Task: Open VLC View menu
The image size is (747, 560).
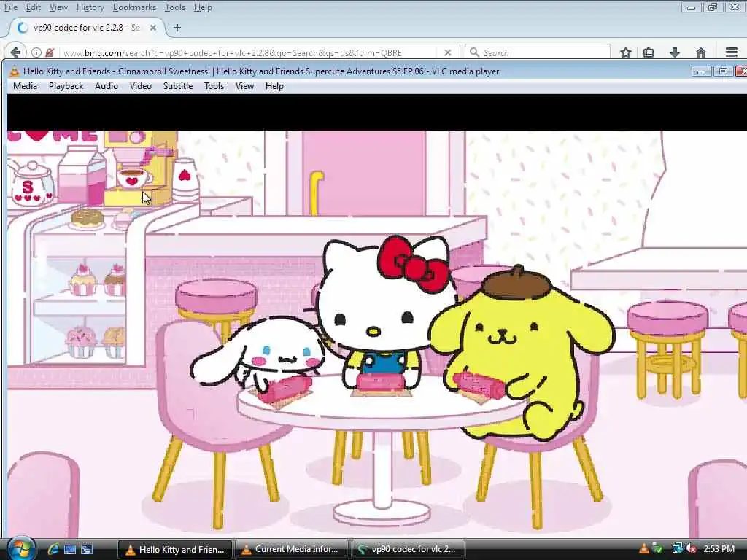Action: tap(244, 86)
